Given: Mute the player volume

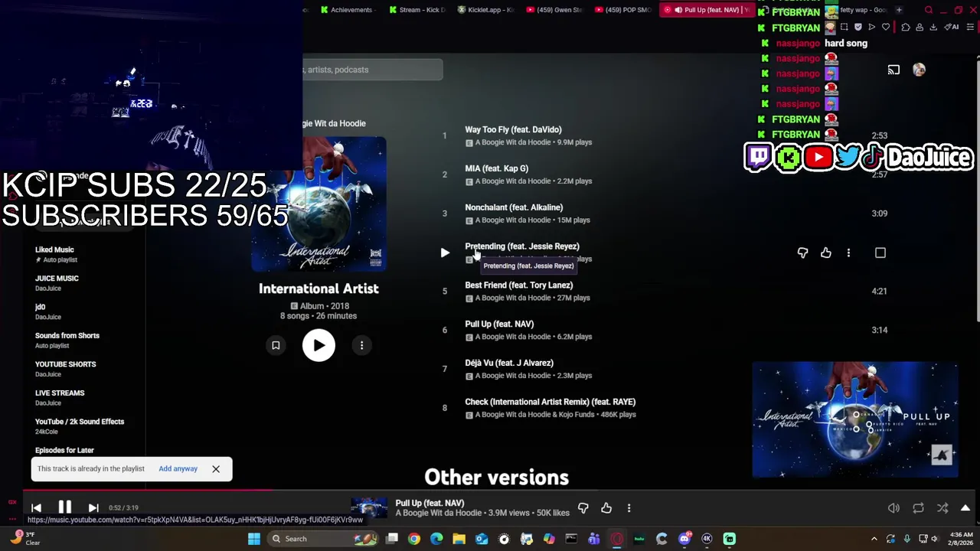Looking at the screenshot, I should pos(893,508).
